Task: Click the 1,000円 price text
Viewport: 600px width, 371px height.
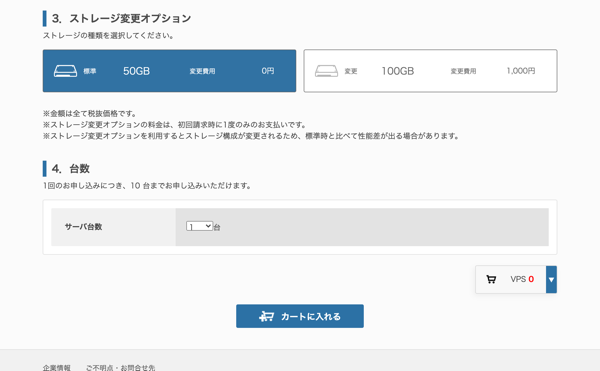Action: click(x=521, y=71)
